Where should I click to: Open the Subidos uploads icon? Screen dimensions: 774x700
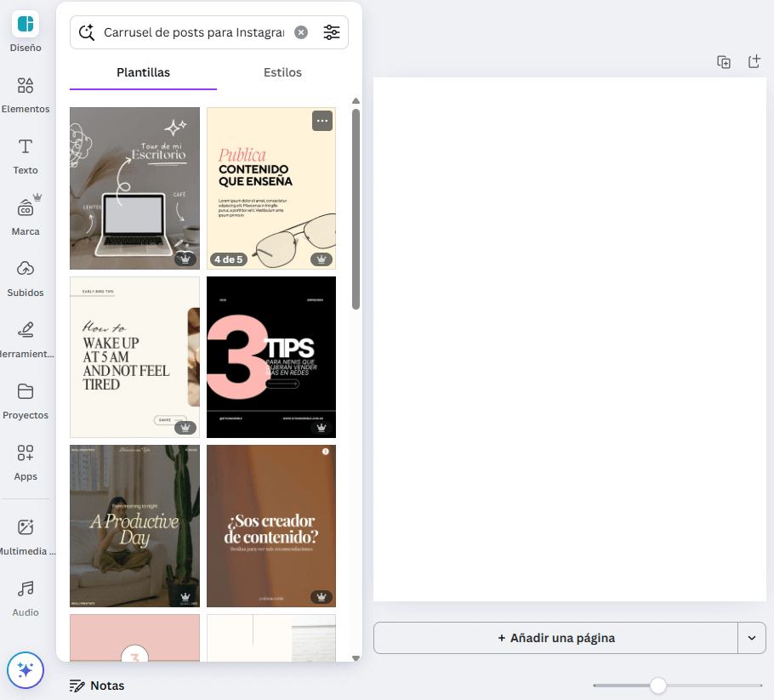[26, 270]
